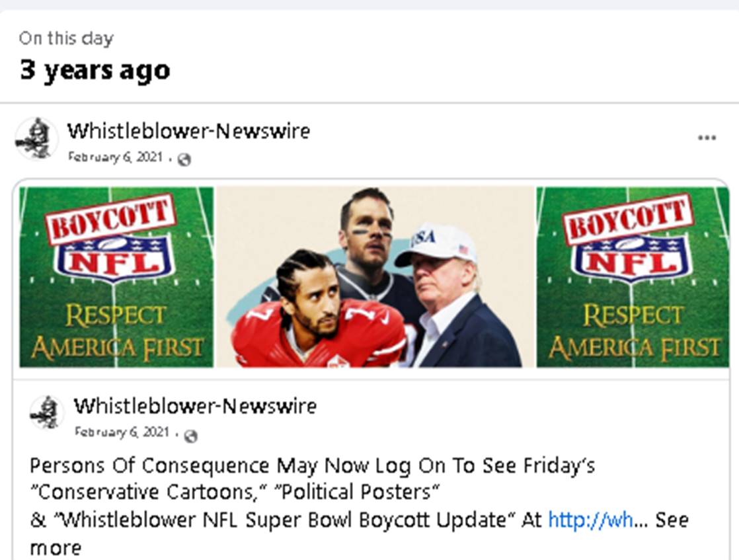Follow the truncated http://wh link
Viewport: 739px width, 560px height.
[x=591, y=520]
